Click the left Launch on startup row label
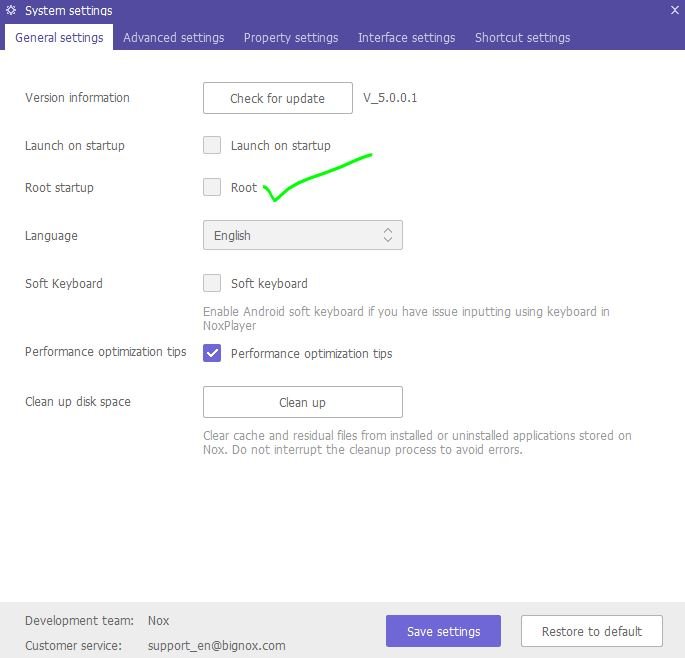This screenshot has height=658, width=685. (x=75, y=145)
